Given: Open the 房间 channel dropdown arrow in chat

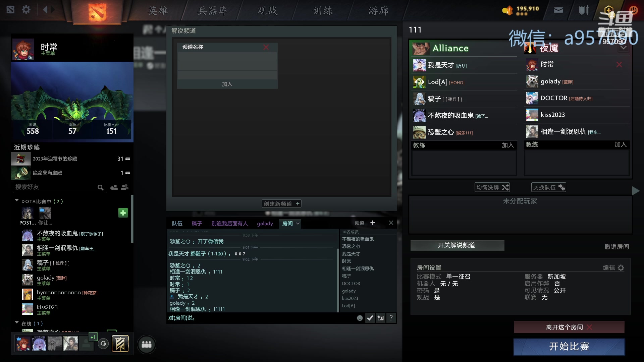Looking at the screenshot, I should [x=297, y=224].
